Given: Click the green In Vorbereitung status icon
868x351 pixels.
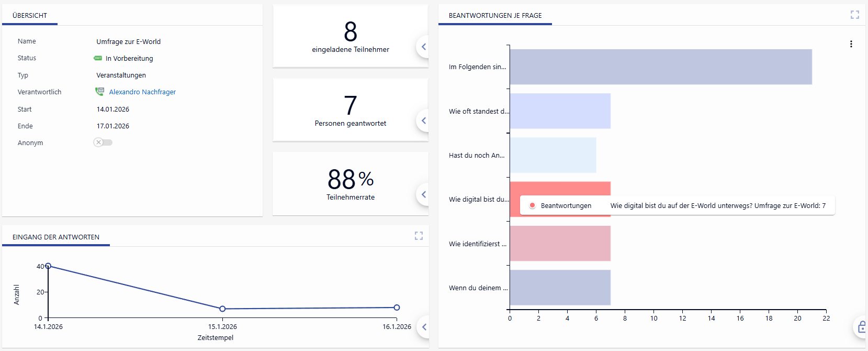Looking at the screenshot, I should [98, 58].
